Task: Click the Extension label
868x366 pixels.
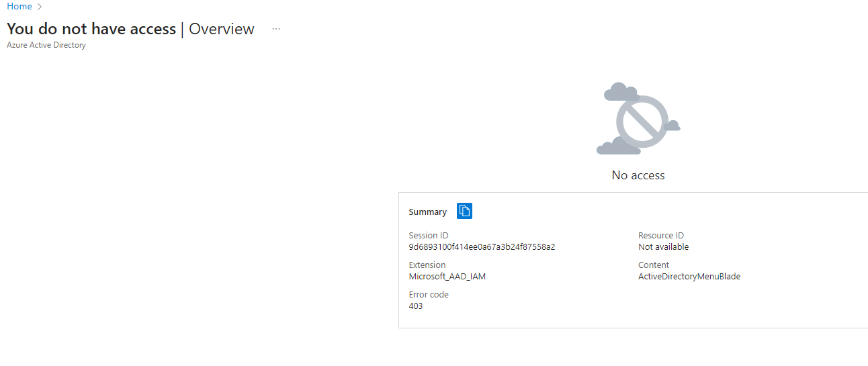Action: 427,265
